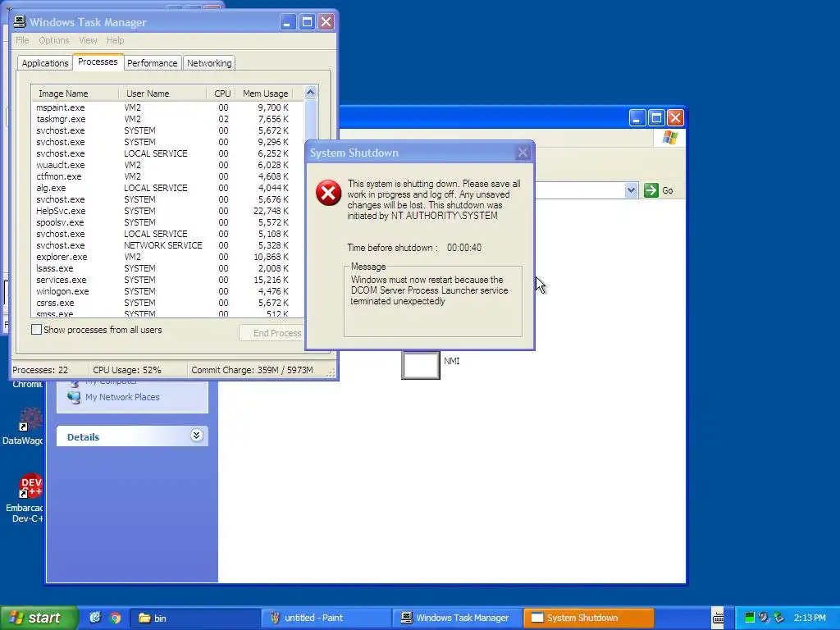This screenshot has width=840, height=630.
Task: Open the Internet Explorer quick launch icon
Action: point(95,618)
